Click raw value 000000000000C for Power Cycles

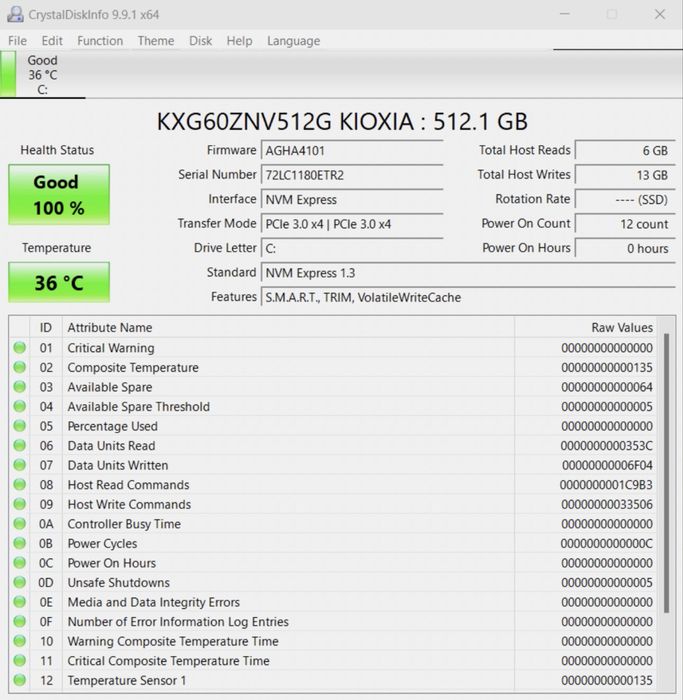click(x=607, y=544)
